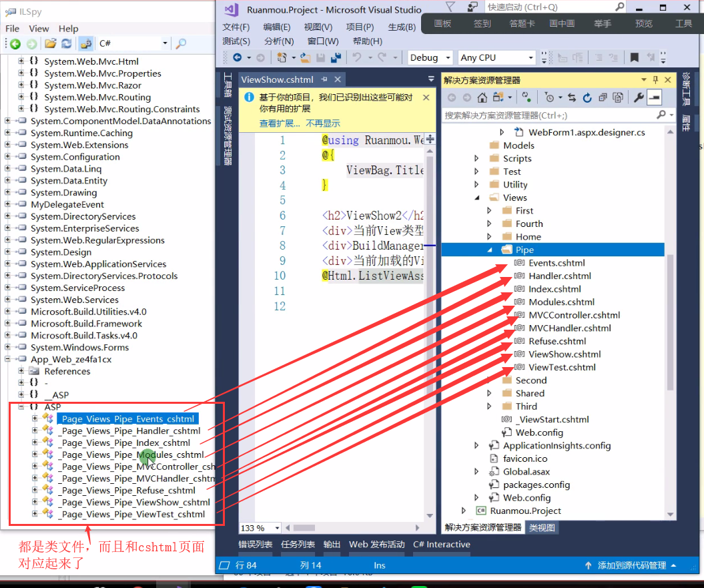Collapse the Views folder in Solution Explorer

(477, 198)
